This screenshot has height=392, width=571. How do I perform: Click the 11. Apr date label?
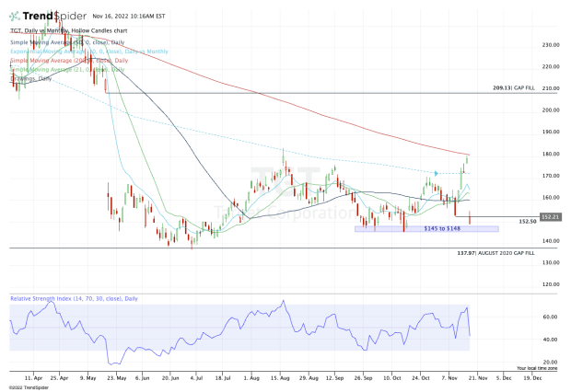pyautogui.click(x=34, y=378)
